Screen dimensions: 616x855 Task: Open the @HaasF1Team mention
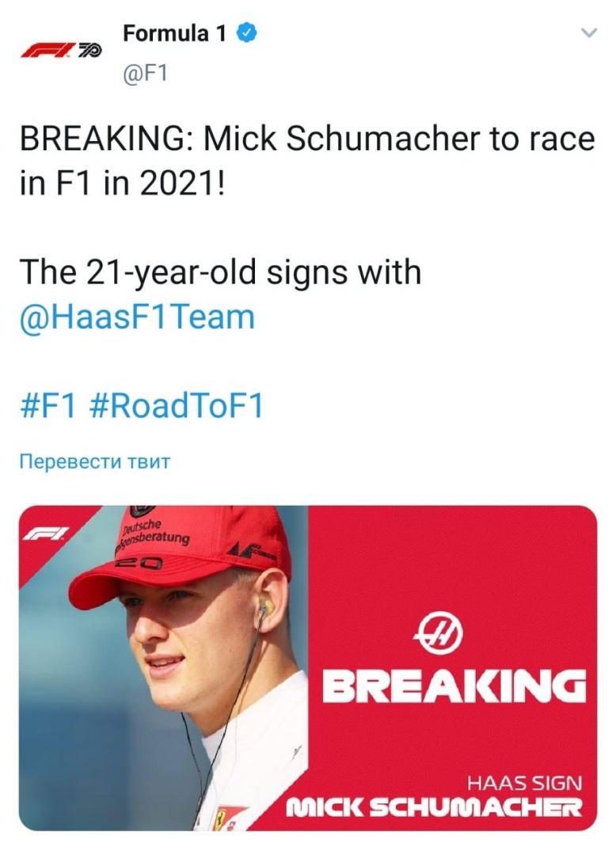click(138, 317)
